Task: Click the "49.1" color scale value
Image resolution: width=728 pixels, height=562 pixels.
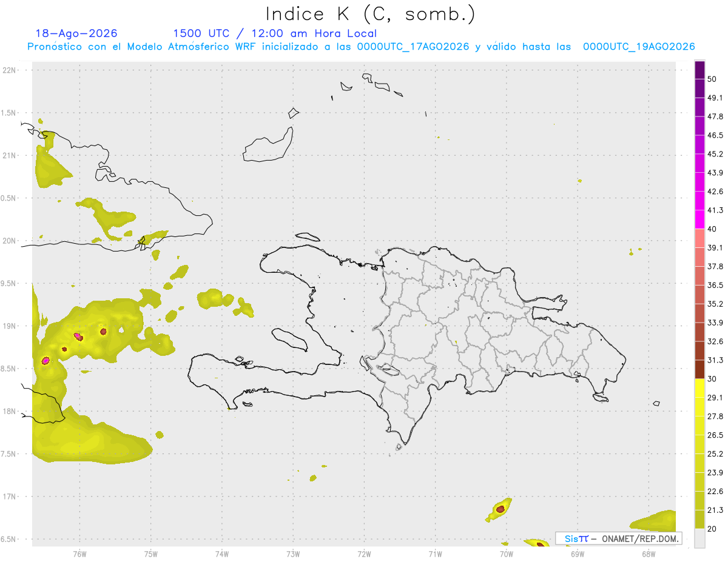Action: 715,98
